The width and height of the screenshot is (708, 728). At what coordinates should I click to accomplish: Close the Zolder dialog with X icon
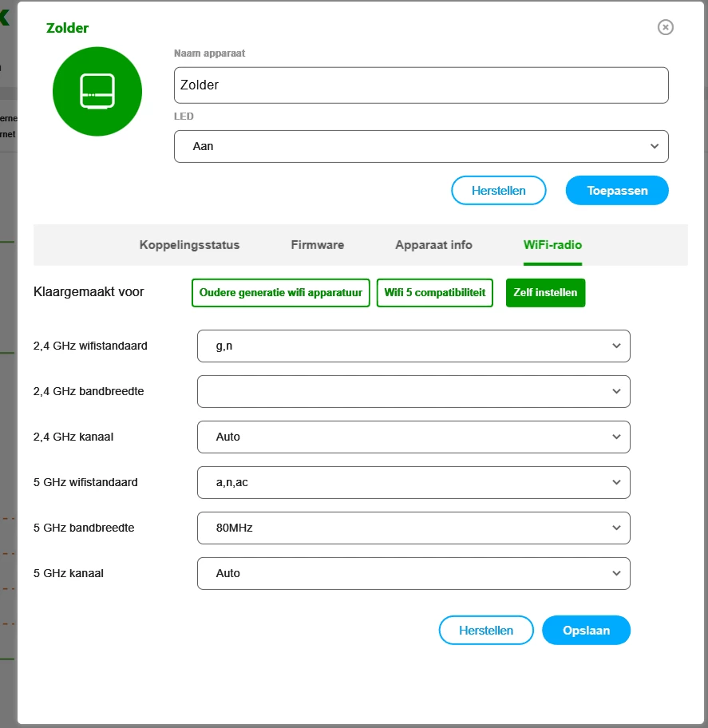[x=665, y=27]
